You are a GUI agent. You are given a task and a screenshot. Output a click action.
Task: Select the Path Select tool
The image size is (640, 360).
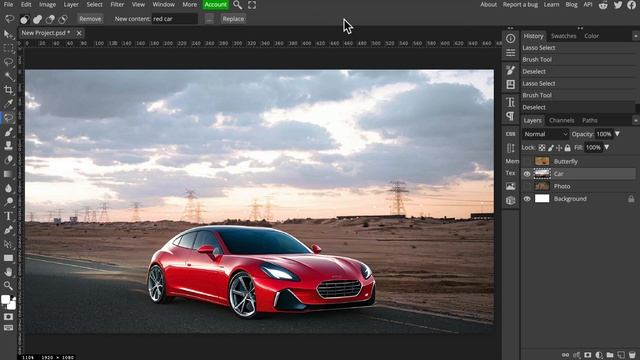point(8,244)
